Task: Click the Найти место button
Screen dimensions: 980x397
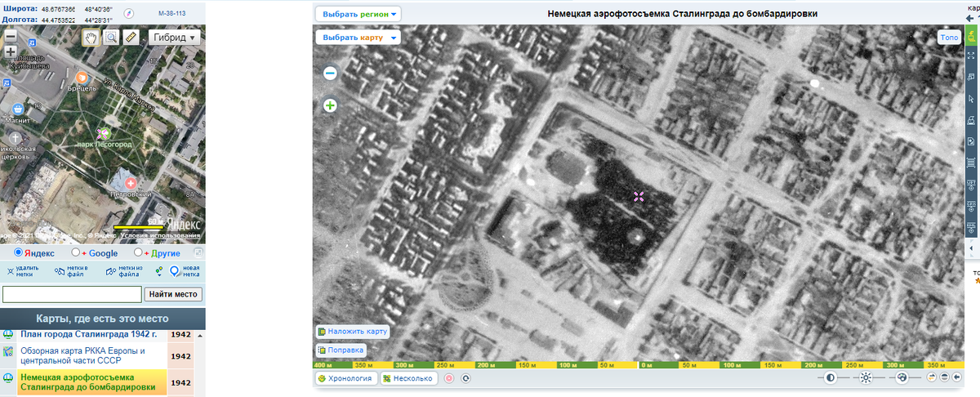Action: tap(174, 294)
